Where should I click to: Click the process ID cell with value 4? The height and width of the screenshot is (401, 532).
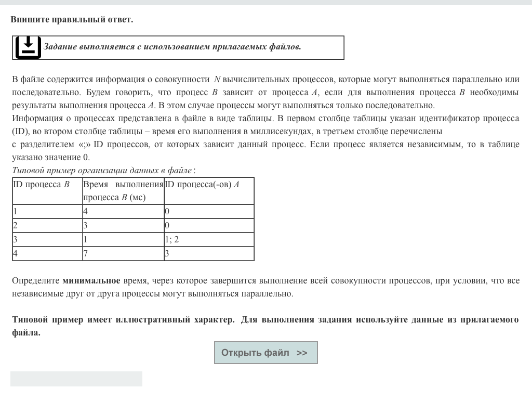47,254
